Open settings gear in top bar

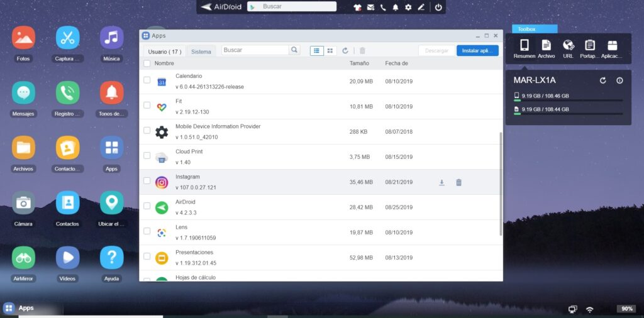click(x=408, y=7)
